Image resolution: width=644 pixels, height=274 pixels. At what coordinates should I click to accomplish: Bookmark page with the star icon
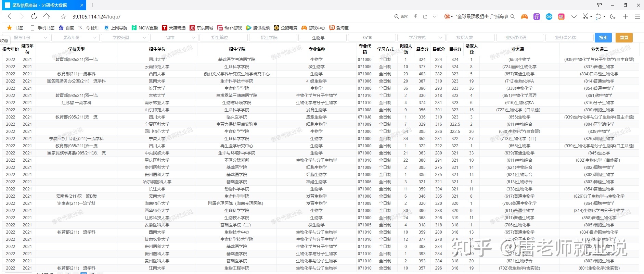(63, 16)
